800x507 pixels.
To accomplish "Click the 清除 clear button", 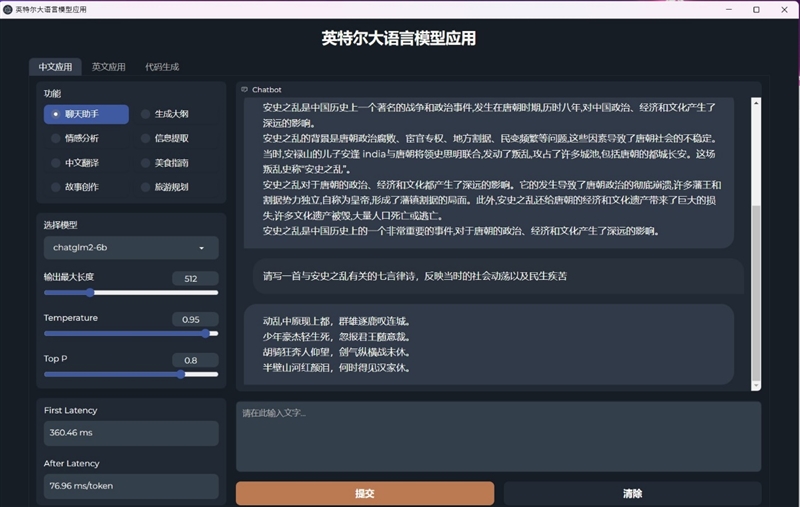I will tap(632, 493).
